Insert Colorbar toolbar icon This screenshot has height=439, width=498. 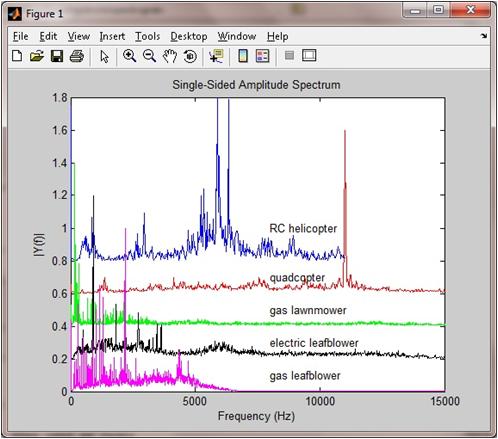[243, 56]
